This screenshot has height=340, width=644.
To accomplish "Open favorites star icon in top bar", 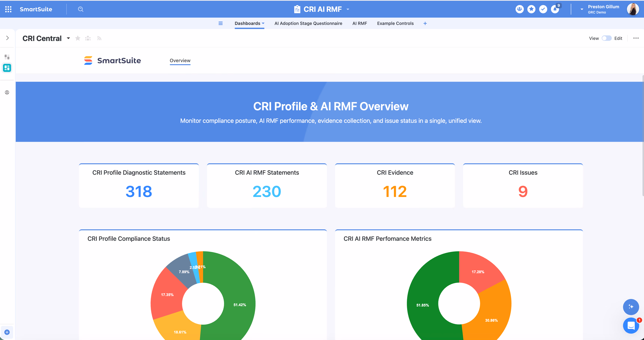I will click(x=531, y=9).
